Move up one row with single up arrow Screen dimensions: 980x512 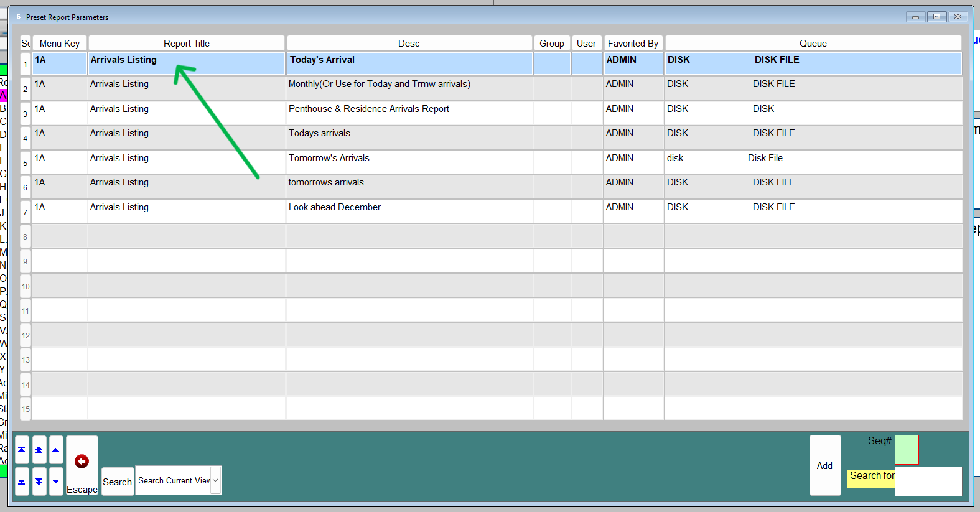[56, 450]
